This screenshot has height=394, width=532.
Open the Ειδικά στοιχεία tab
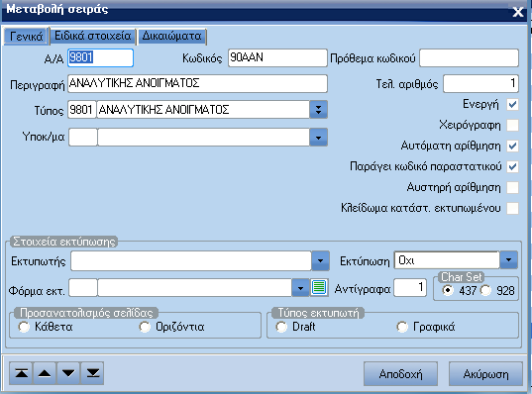point(92,36)
